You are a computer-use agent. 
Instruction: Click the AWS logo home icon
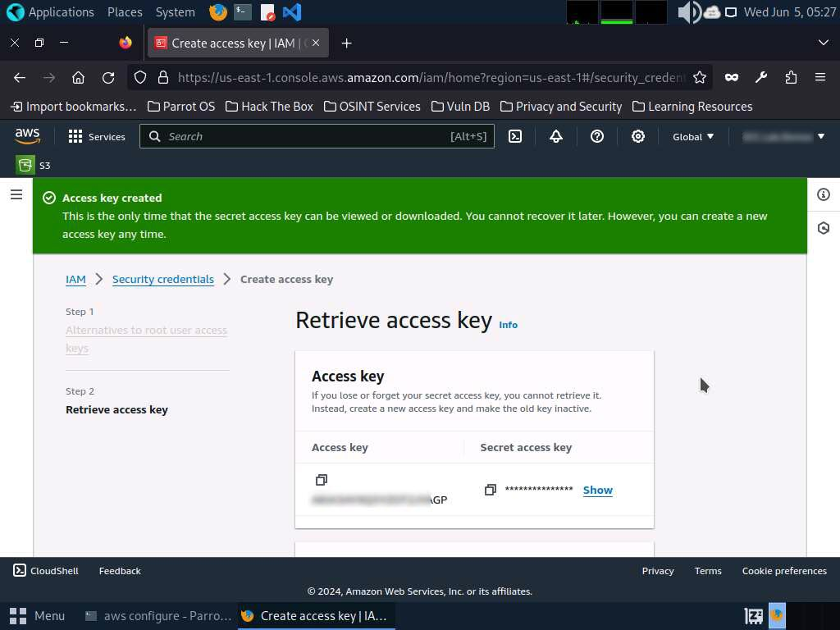[x=27, y=136]
